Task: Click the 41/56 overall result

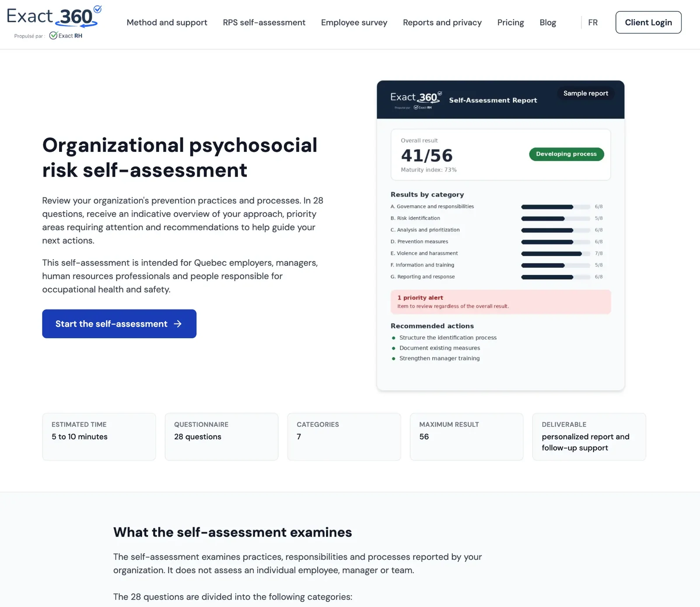Action: tap(427, 155)
